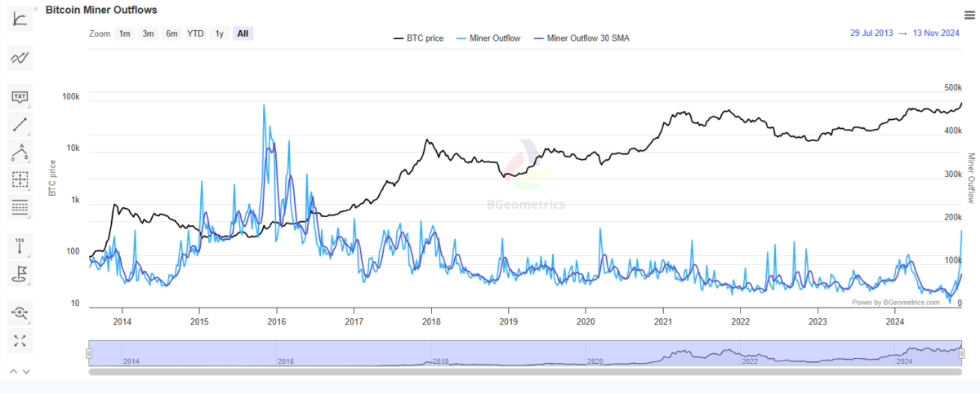Click the Bitcoin Miner Outflows title
This screenshot has width=980, height=394.
pos(101,10)
